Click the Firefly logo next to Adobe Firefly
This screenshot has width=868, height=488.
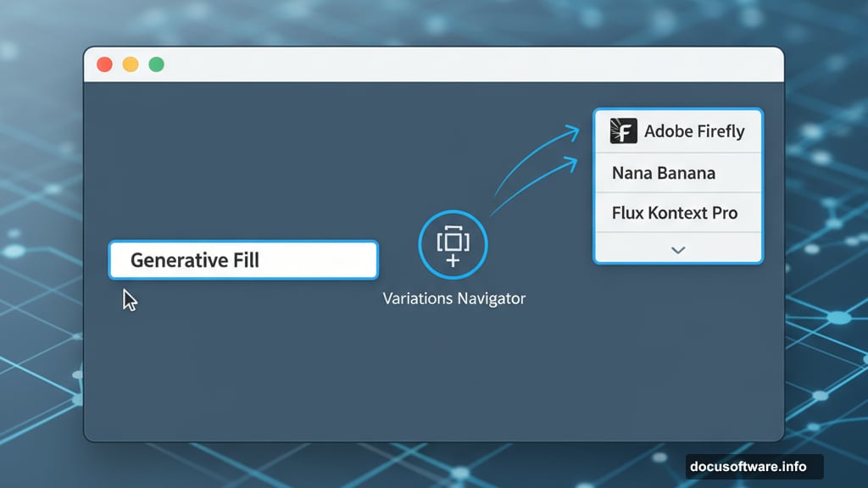pos(621,130)
